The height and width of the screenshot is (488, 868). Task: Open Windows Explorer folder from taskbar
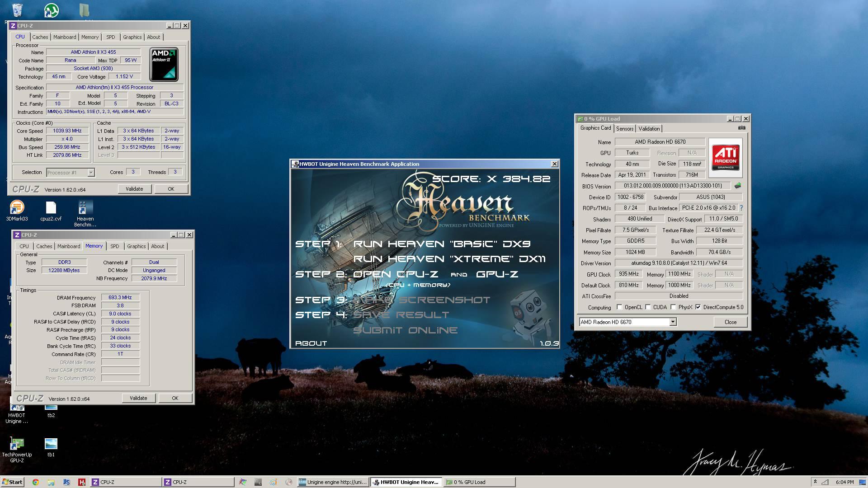coord(51,482)
